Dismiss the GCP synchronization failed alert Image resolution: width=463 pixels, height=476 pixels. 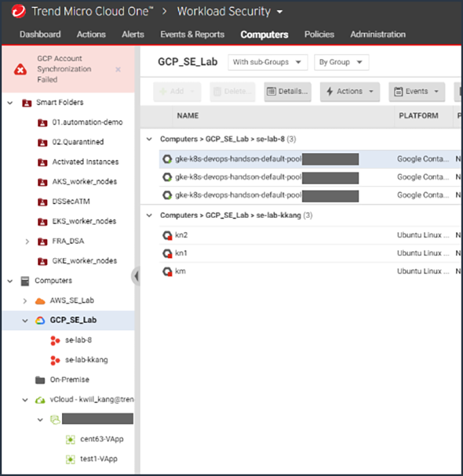pos(118,69)
